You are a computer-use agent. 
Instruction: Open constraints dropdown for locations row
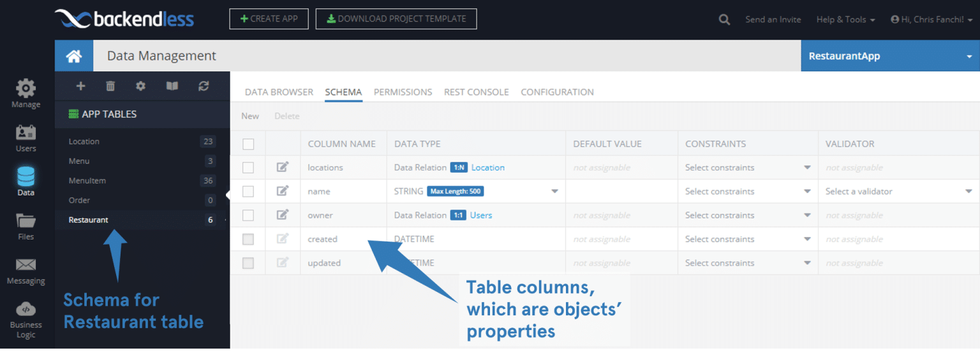(748, 168)
